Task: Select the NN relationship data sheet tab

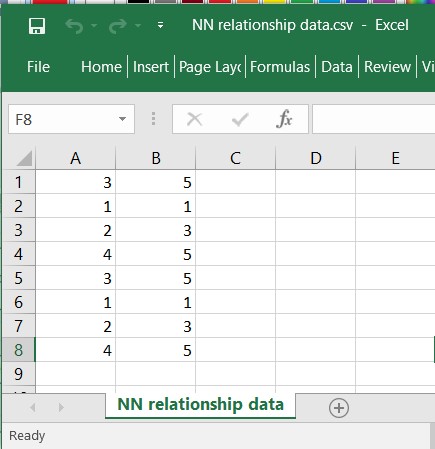Action: 200,405
